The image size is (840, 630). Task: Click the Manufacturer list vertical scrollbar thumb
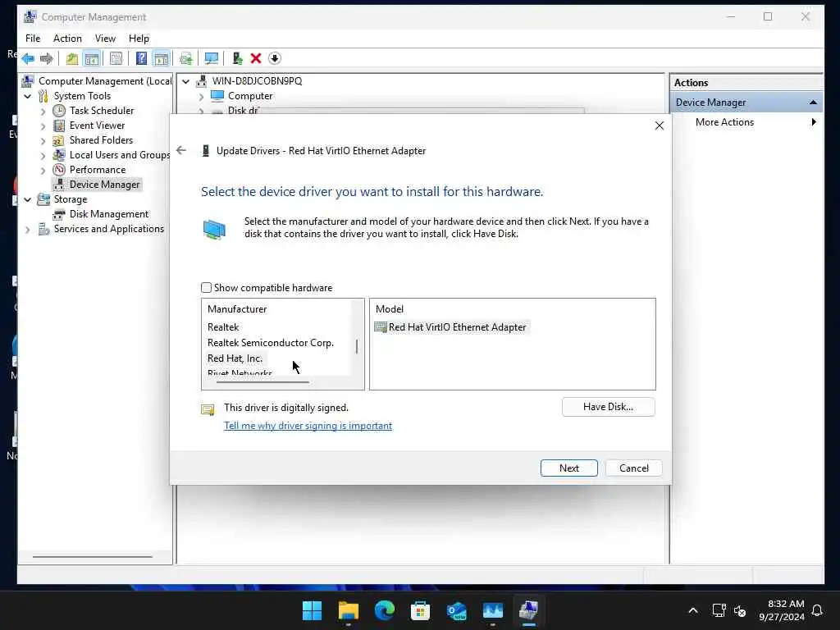coord(357,346)
